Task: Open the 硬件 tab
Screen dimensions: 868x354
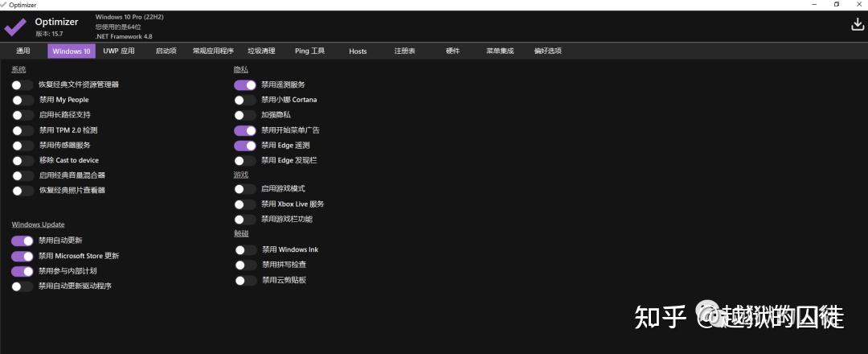Action: click(452, 51)
